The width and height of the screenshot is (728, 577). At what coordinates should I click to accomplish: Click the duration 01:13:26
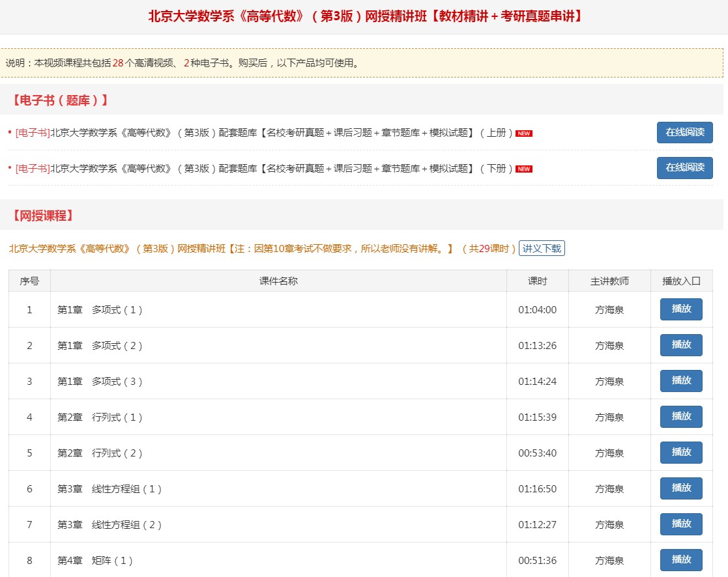pyautogui.click(x=537, y=346)
